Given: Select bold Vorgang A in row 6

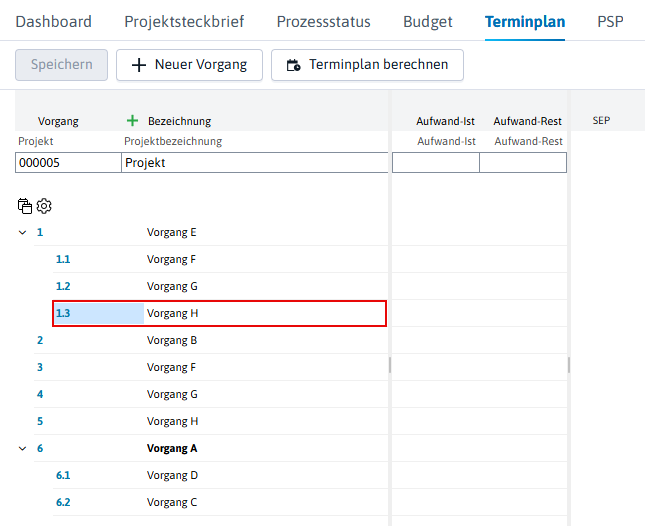Looking at the screenshot, I should 172,449.
